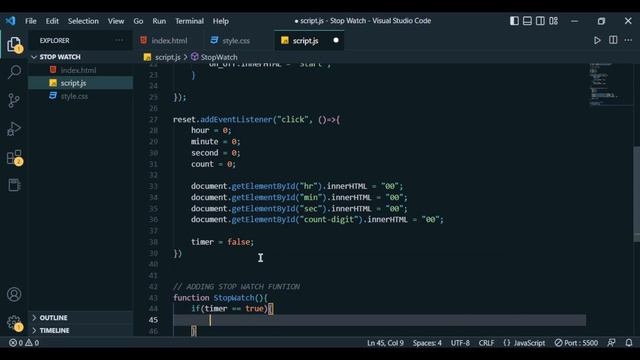640x360 pixels.
Task: Switch to the index.html tab
Action: 168,40
